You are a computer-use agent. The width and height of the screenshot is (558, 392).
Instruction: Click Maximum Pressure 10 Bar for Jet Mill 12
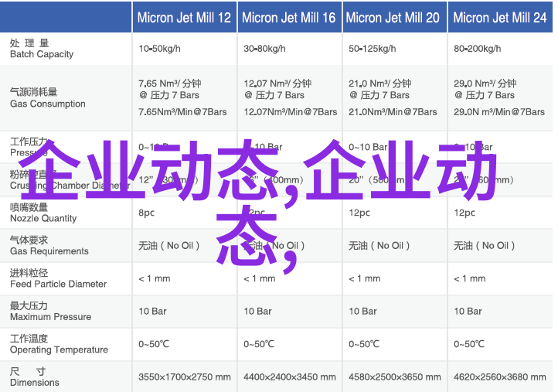[x=152, y=311]
